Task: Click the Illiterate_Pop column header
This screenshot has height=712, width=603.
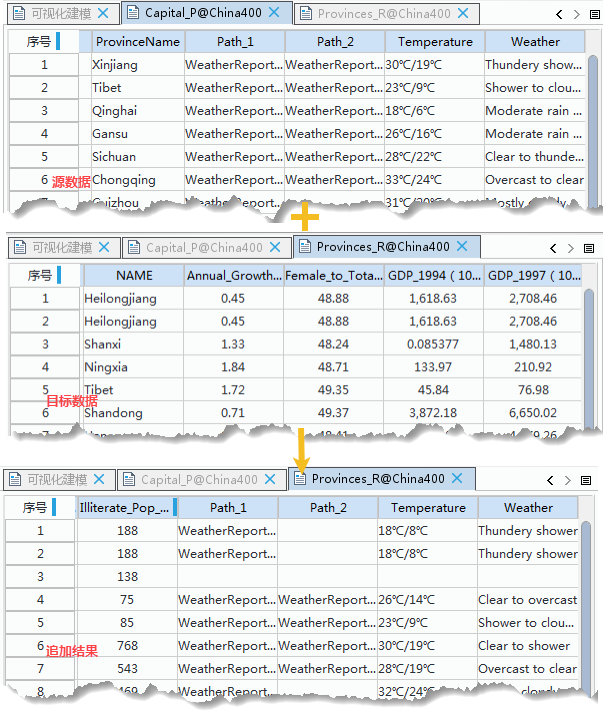Action: [122, 508]
